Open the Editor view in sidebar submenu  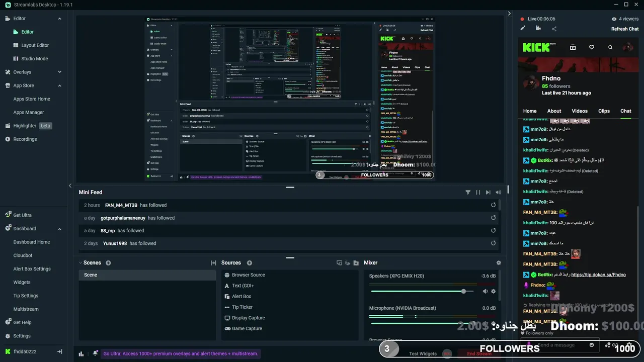click(27, 32)
